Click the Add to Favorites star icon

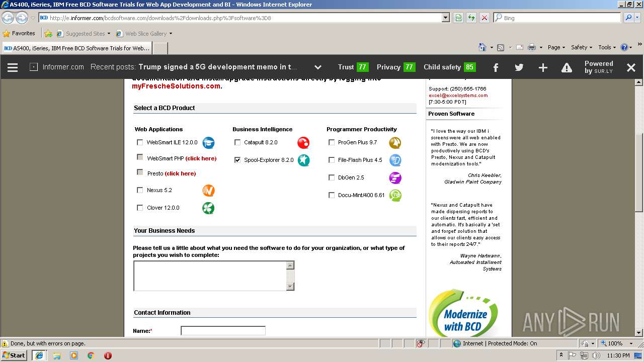tap(48, 34)
